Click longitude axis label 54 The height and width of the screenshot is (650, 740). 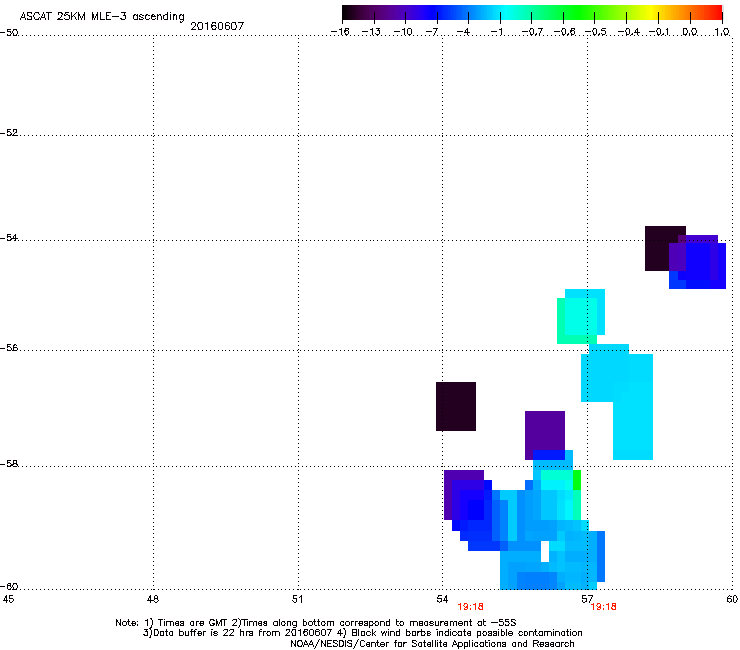click(x=442, y=599)
